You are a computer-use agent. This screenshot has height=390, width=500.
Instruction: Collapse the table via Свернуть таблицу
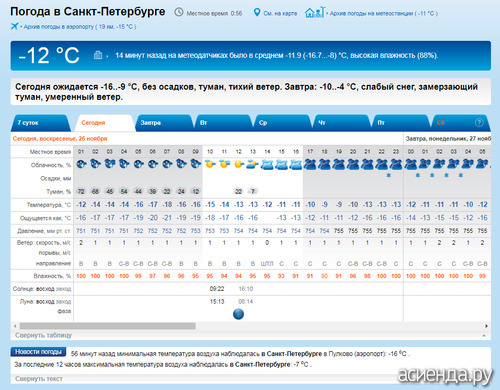coord(43,335)
